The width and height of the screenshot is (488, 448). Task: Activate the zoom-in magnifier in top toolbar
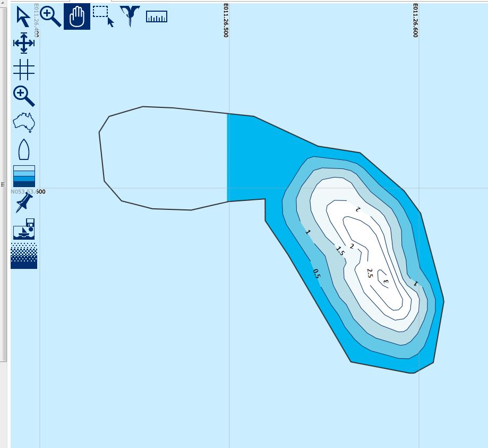tap(50, 16)
